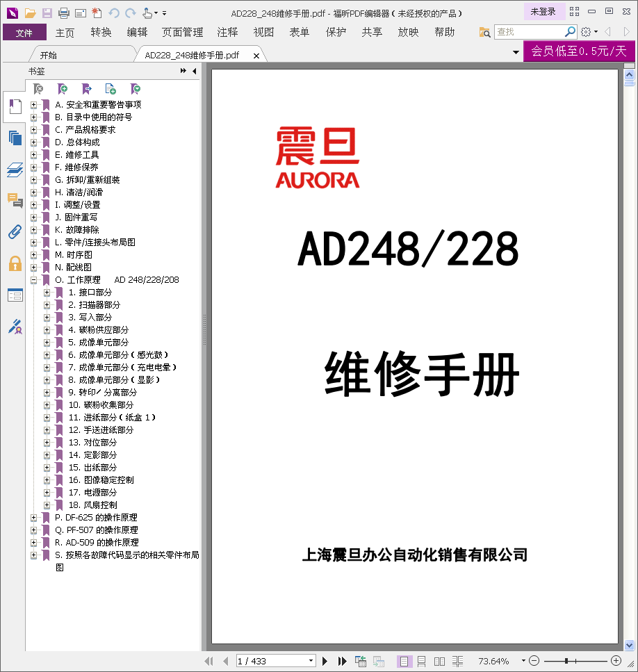Expand the 1. 接口部分 bookmark
This screenshot has width=638, height=672.
47,293
